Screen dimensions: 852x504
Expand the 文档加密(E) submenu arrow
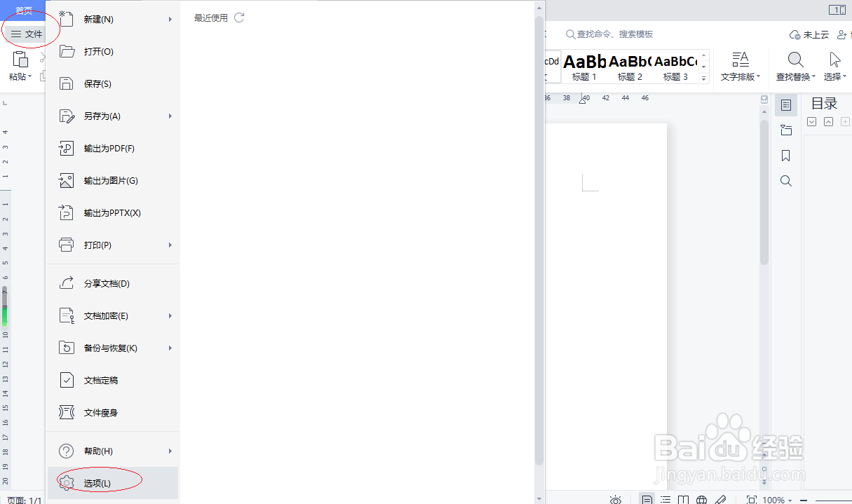pyautogui.click(x=170, y=316)
